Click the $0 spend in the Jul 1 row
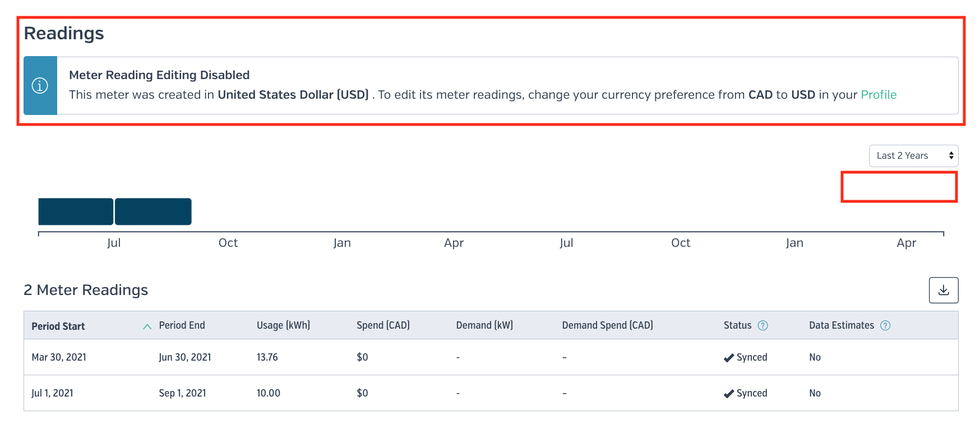 click(x=362, y=393)
